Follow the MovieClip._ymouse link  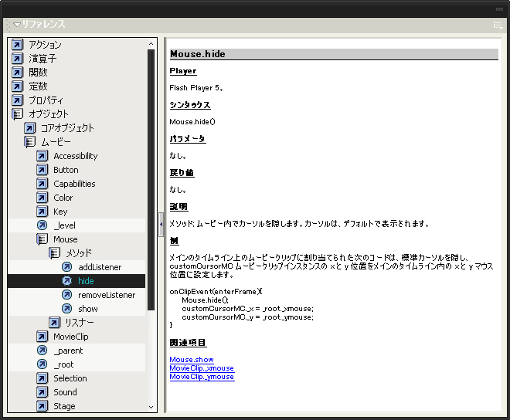[202, 377]
